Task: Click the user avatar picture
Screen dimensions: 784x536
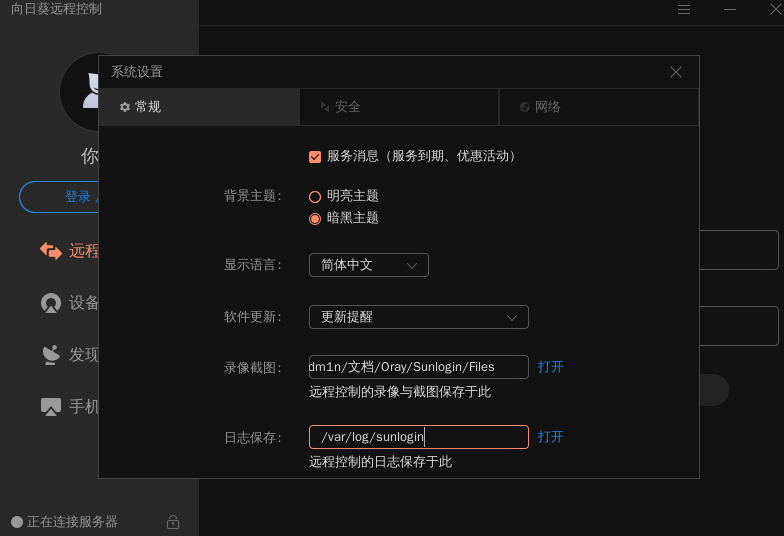Action: tap(80, 92)
